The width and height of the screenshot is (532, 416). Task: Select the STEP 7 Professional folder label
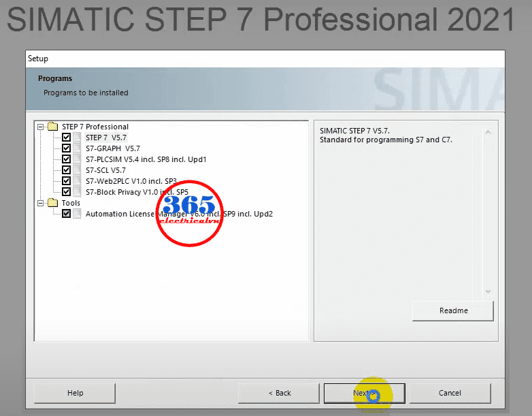[95, 127]
